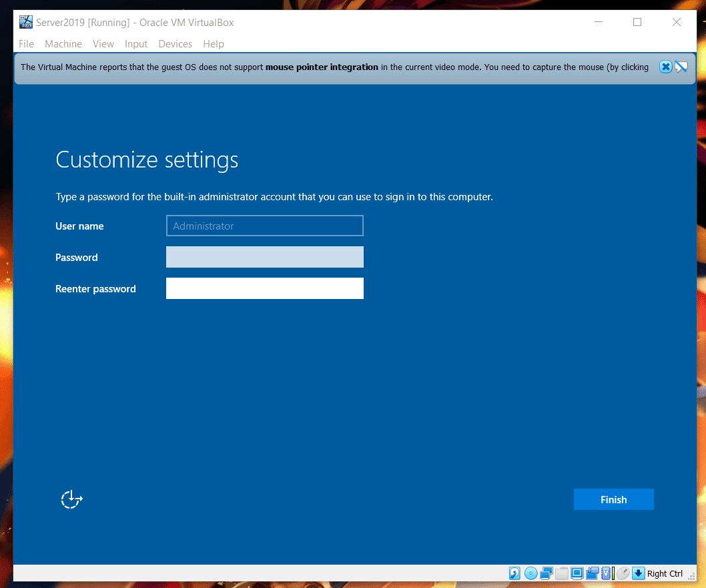Open the Machine menu
The height and width of the screenshot is (588, 706).
(x=63, y=44)
